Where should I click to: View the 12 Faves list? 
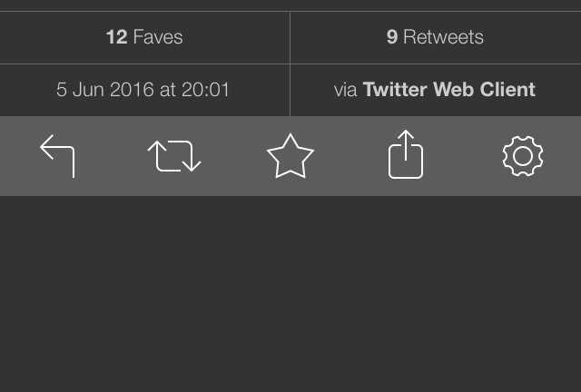point(144,37)
